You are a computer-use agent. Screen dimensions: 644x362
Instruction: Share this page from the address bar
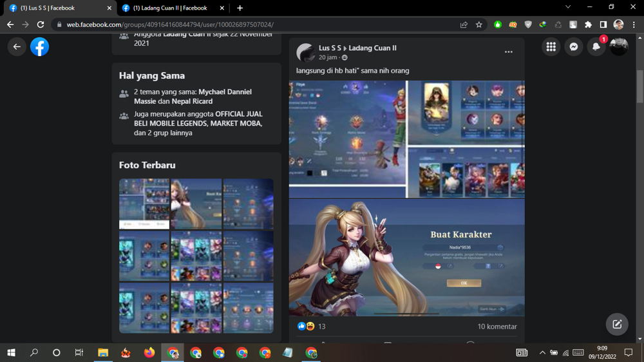464,24
